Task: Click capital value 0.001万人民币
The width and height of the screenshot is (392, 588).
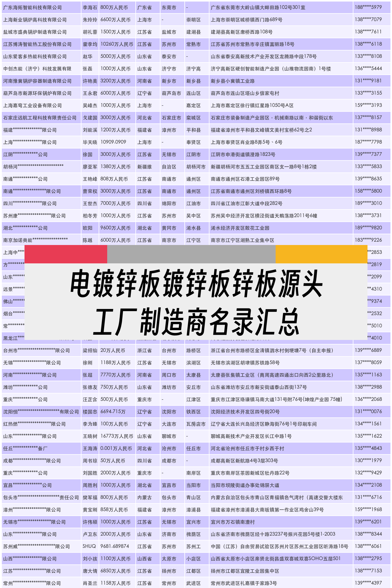Action: pyautogui.click(x=116, y=448)
